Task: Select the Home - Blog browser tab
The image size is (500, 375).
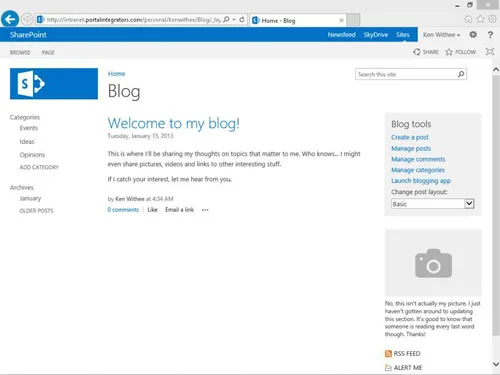Action: [x=298, y=20]
